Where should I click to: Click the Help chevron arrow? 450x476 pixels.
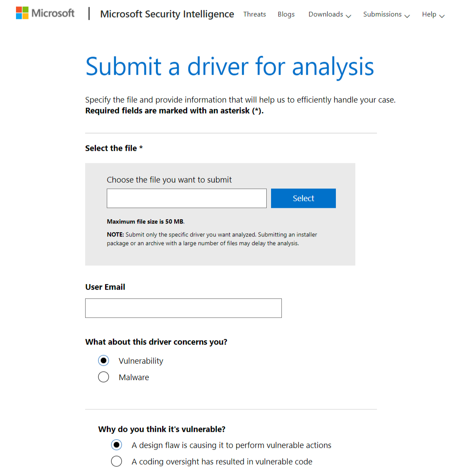[x=442, y=16]
